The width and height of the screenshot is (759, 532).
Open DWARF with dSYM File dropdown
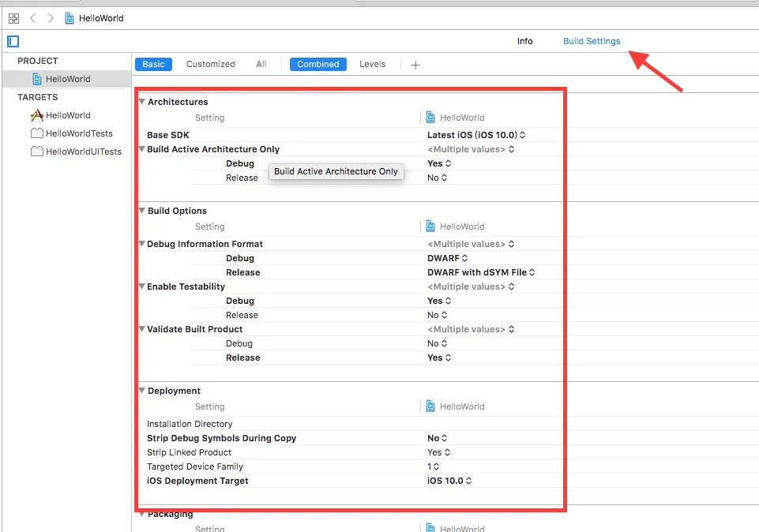481,272
